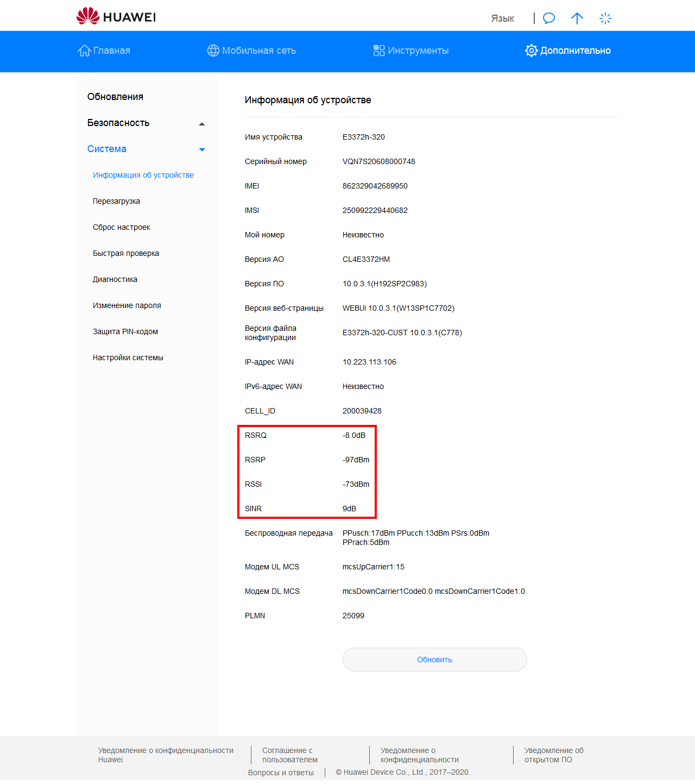The image size is (695, 784).
Task: Open the Язык language selector
Action: [x=502, y=18]
